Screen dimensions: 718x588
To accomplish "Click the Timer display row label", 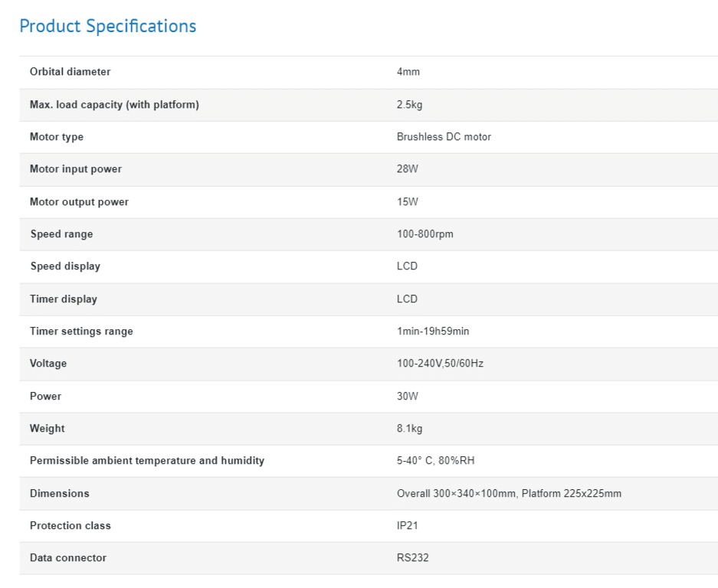I will tap(63, 299).
